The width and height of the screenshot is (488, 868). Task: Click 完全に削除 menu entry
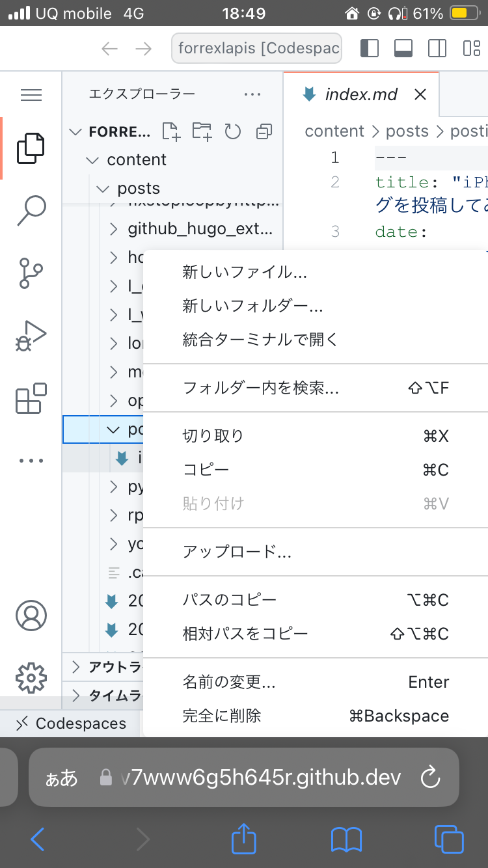(x=222, y=716)
